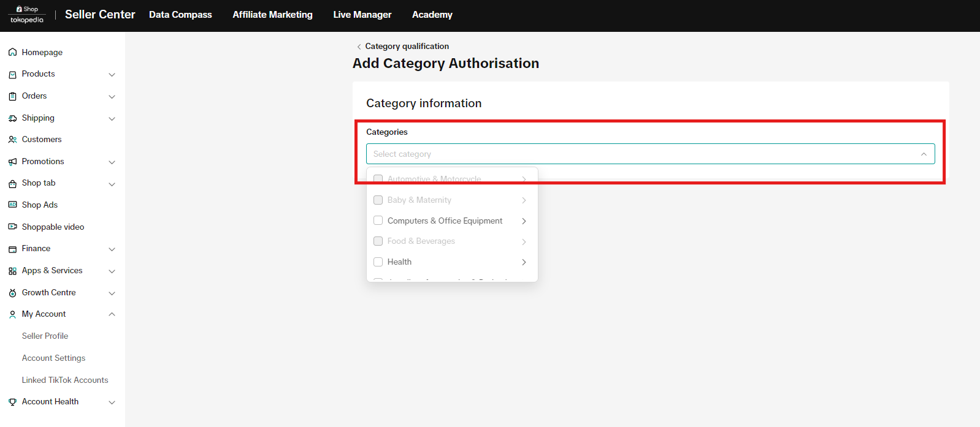Go to Linked TikTok Accounts
The image size is (980, 427).
coord(65,380)
